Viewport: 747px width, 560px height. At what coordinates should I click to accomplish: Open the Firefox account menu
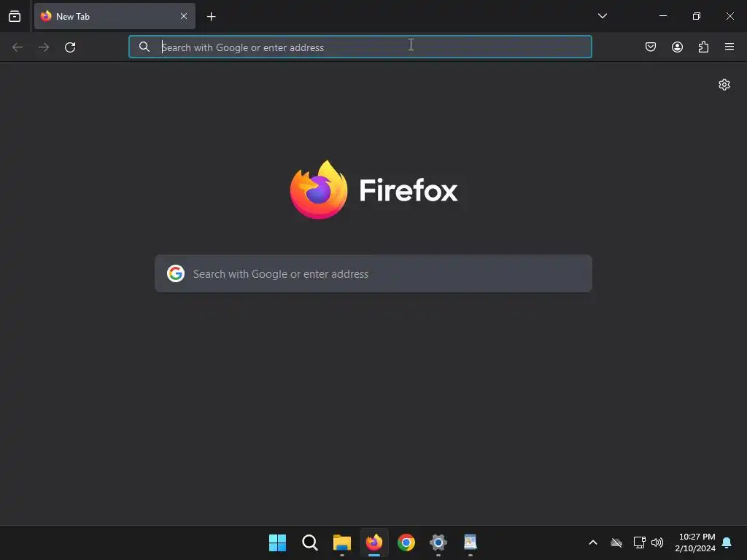(x=677, y=47)
